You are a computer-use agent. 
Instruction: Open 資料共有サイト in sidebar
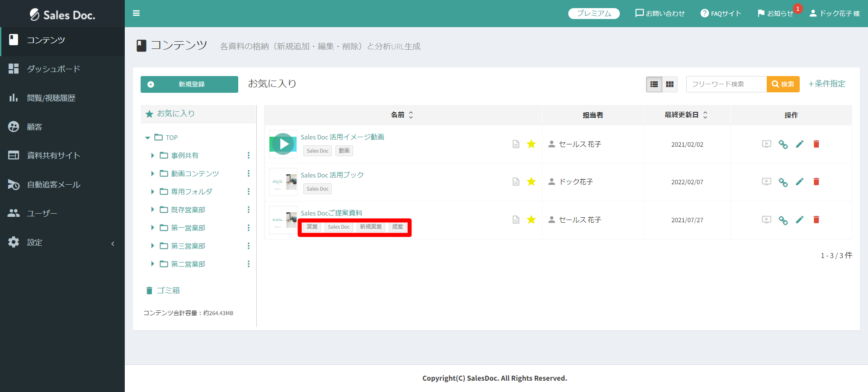coord(62,155)
